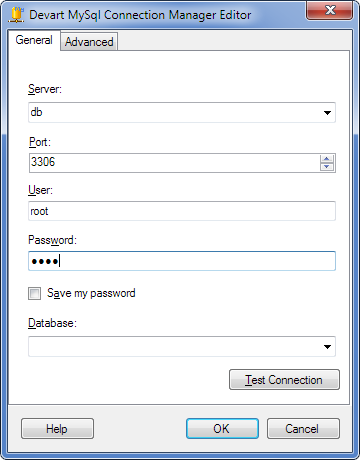Increase the Port value with up arrow
The image size is (360, 460).
(x=327, y=159)
